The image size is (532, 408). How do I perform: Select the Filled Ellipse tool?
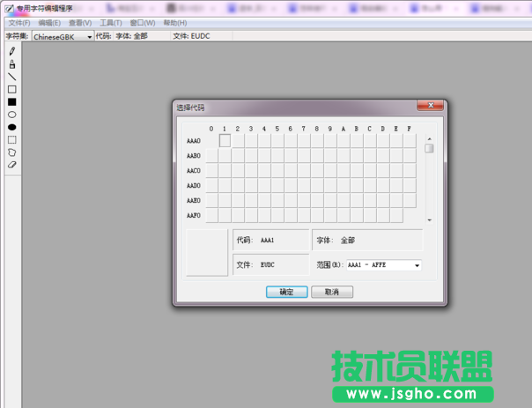(x=12, y=127)
